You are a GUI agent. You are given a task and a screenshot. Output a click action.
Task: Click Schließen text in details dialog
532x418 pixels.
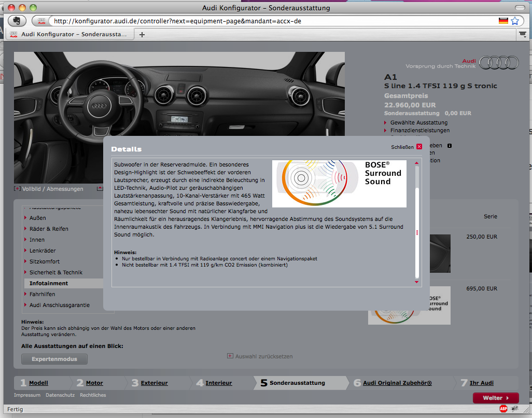[402, 147]
